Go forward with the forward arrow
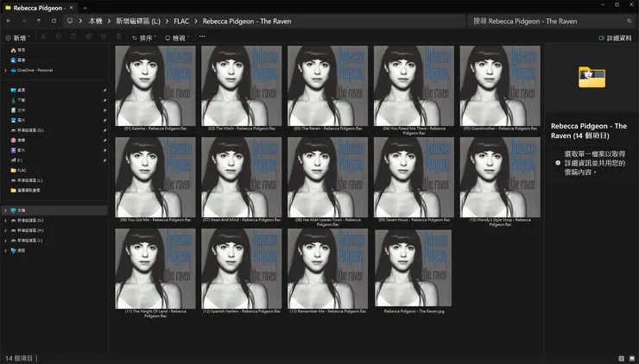This screenshot has width=639, height=364. point(23,21)
